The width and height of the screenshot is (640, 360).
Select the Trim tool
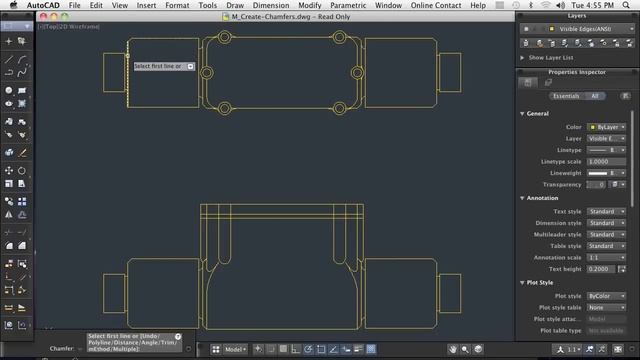(x=9, y=232)
